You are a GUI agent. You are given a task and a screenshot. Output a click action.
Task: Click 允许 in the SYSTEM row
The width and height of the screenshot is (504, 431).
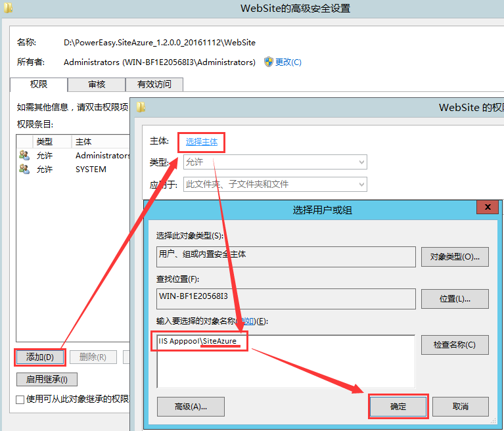[45, 169]
